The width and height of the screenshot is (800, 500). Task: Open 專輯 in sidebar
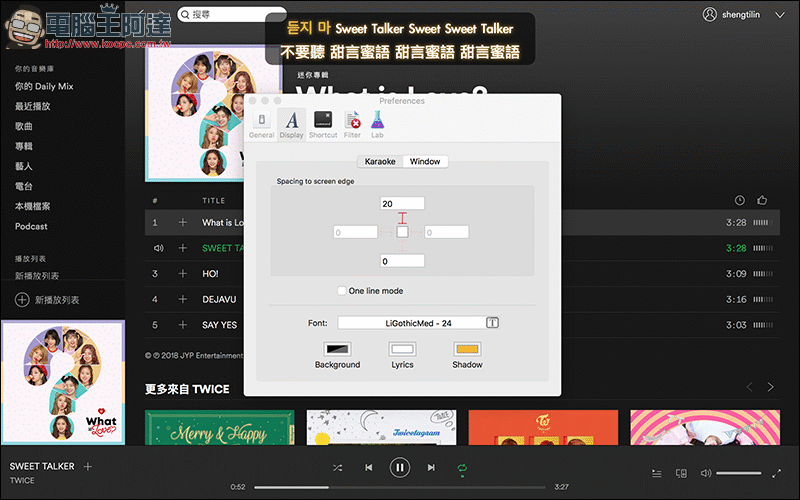coord(23,146)
